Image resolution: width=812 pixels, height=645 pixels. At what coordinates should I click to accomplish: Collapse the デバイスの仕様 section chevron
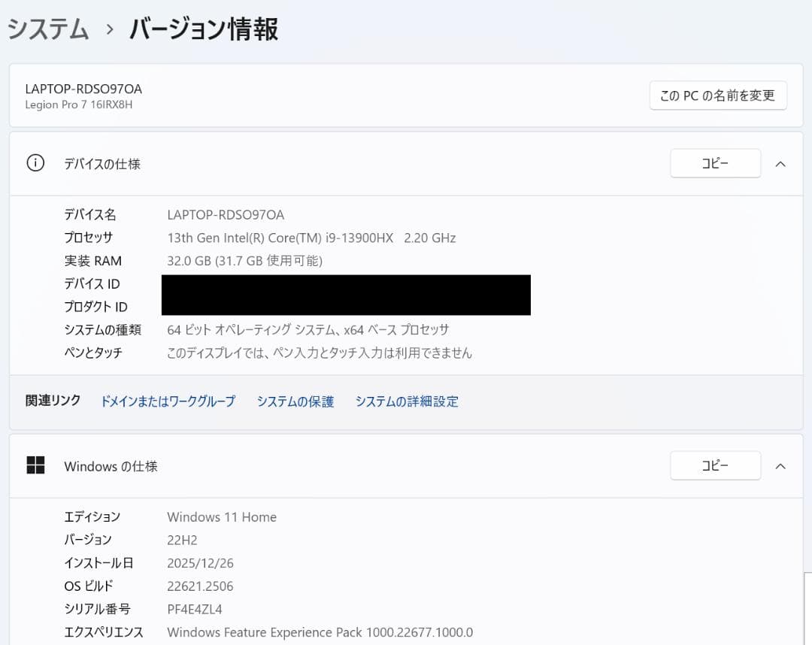[780, 163]
